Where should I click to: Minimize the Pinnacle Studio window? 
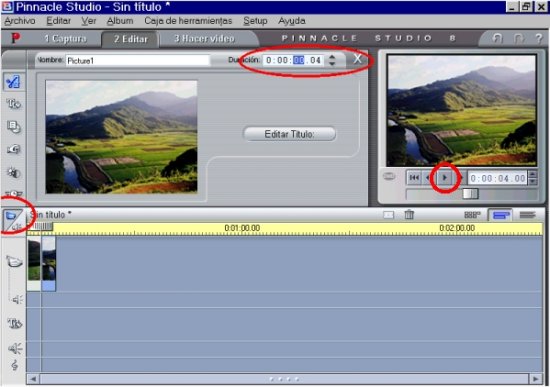511,7
